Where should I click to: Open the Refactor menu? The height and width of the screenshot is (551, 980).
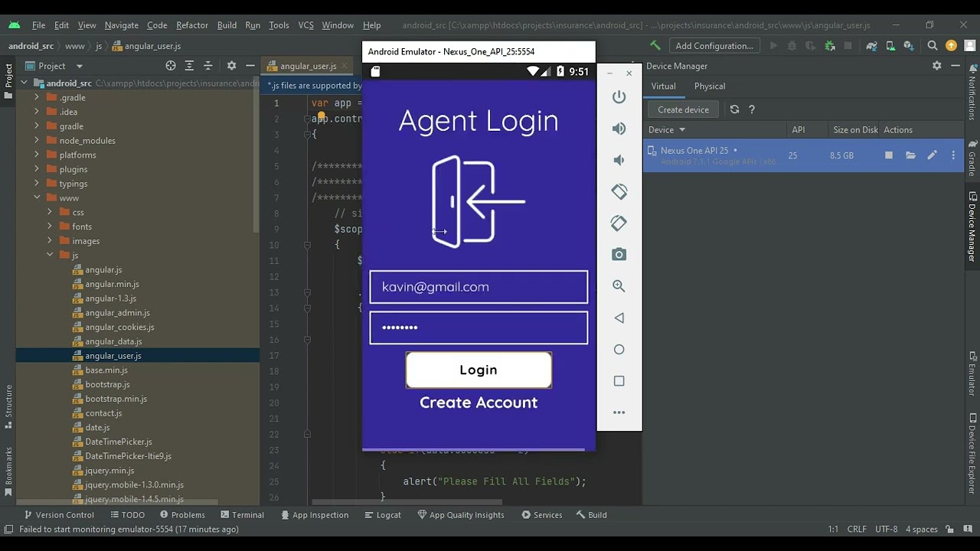[192, 25]
